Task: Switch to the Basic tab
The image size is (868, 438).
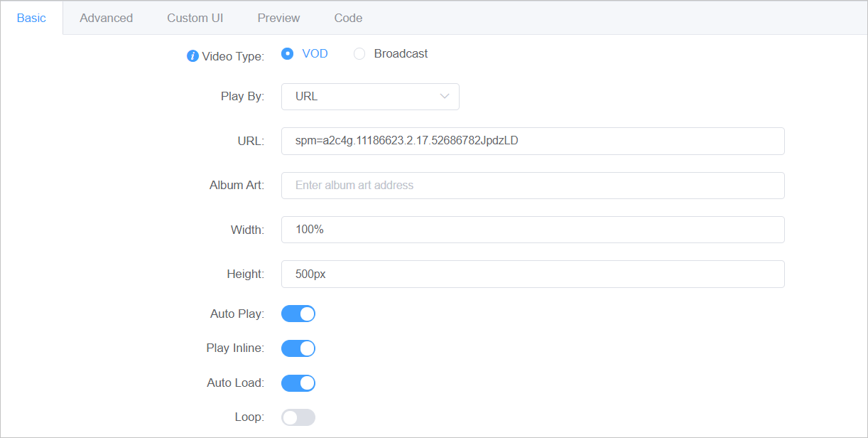Action: pos(31,18)
